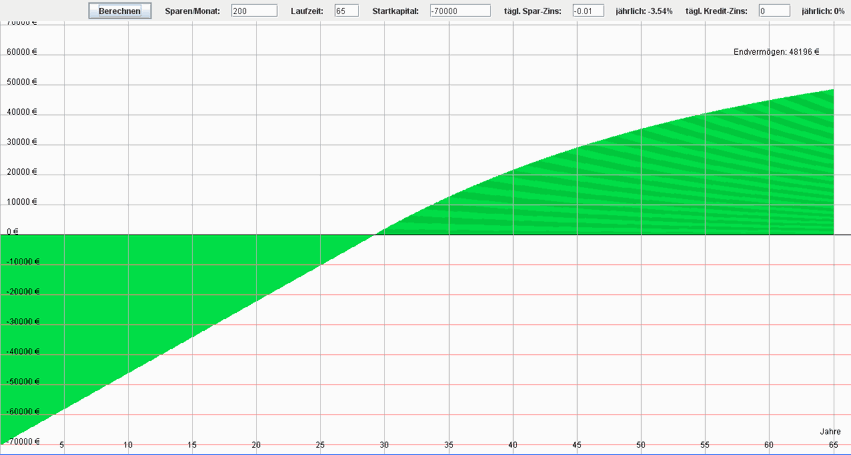Screen dimensions: 851x455
Task: Click the 0 € baseline axis label
Action: (x=13, y=232)
